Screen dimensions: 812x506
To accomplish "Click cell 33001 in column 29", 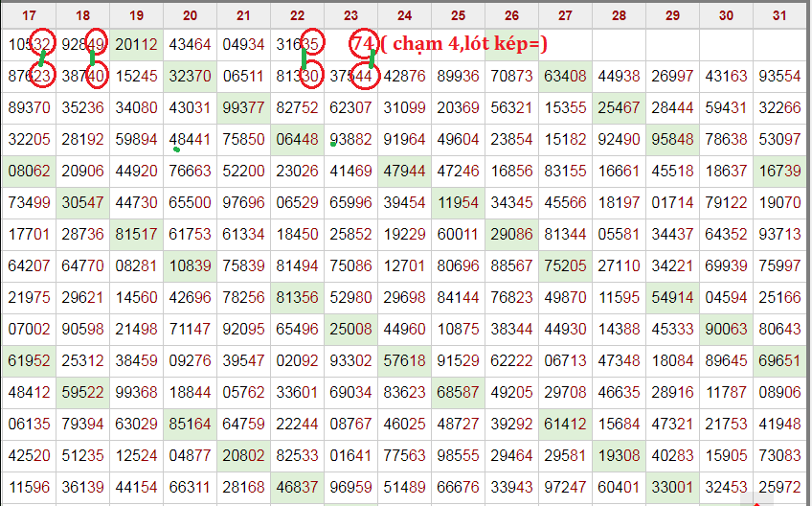I will coord(672,487).
